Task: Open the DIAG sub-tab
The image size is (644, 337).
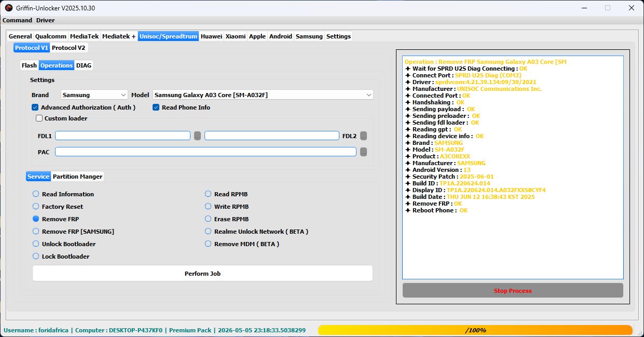Action: [x=84, y=65]
